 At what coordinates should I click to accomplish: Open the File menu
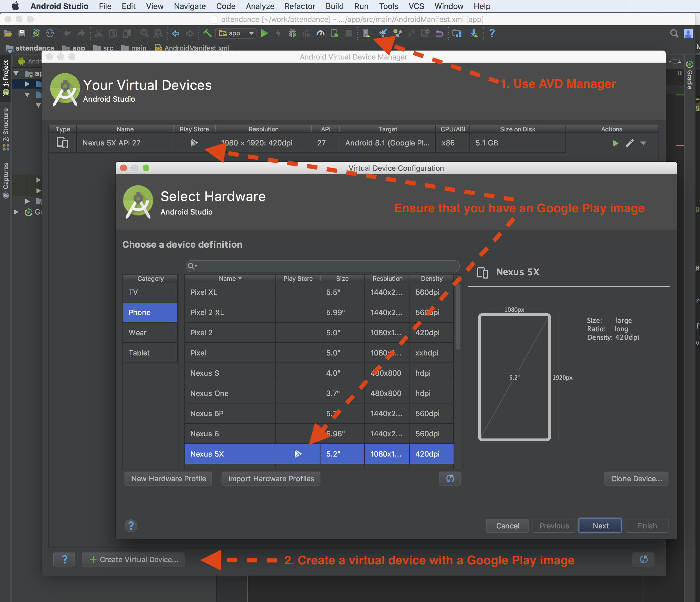[105, 6]
